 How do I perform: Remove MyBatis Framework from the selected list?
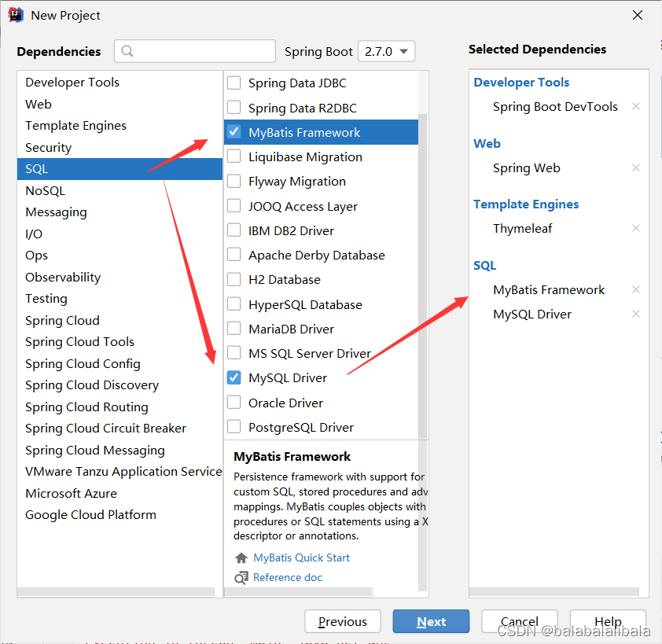coord(636,289)
